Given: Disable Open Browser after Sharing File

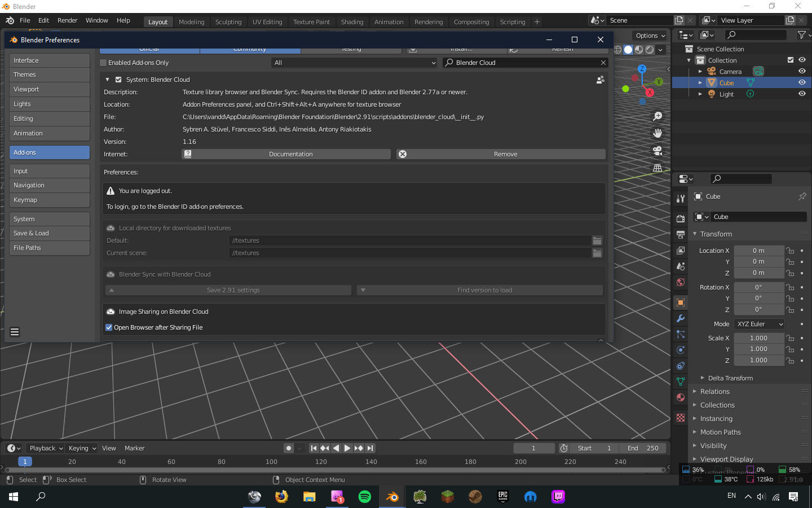Looking at the screenshot, I should tap(108, 327).
